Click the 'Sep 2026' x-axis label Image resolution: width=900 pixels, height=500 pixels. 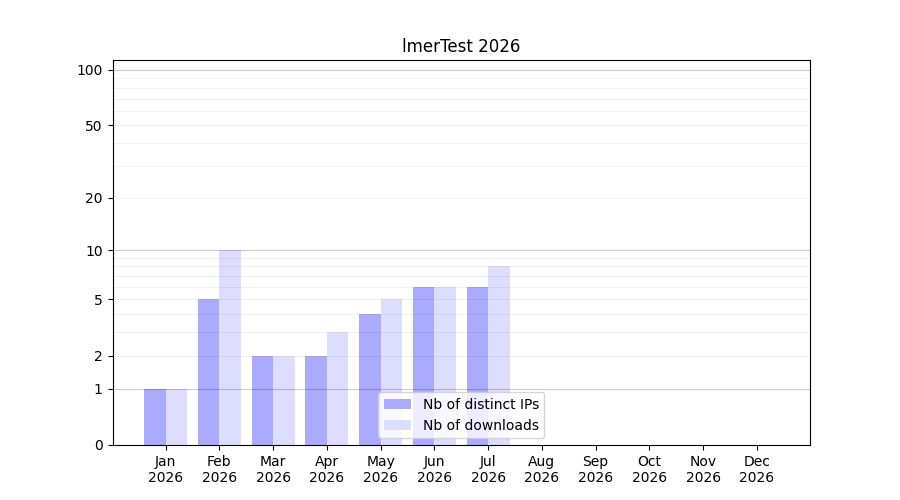[596, 470]
